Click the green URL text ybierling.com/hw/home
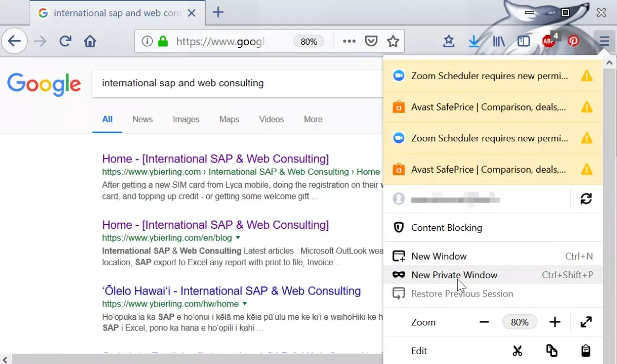The width and height of the screenshot is (617, 364). click(x=171, y=304)
